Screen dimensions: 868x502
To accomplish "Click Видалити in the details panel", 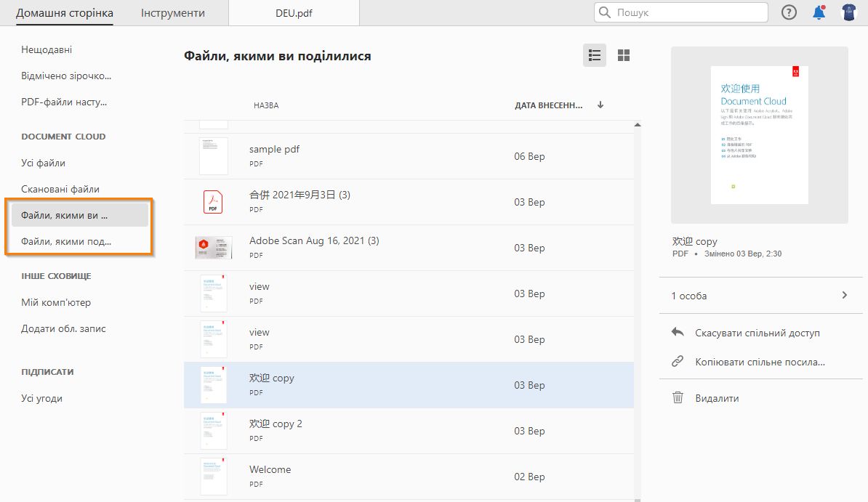I will click(x=717, y=398).
